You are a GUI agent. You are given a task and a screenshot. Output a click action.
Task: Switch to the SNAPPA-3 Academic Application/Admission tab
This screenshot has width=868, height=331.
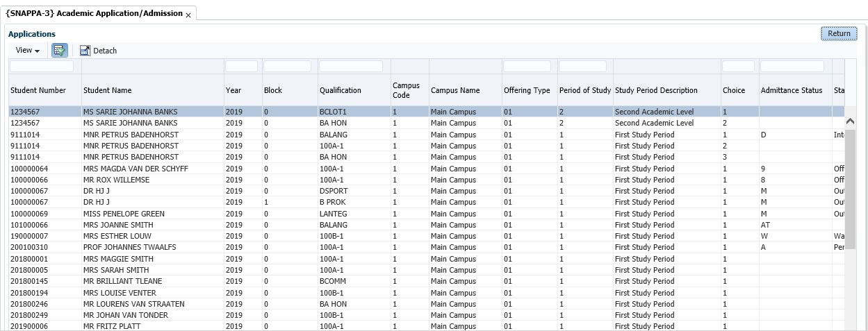(94, 14)
